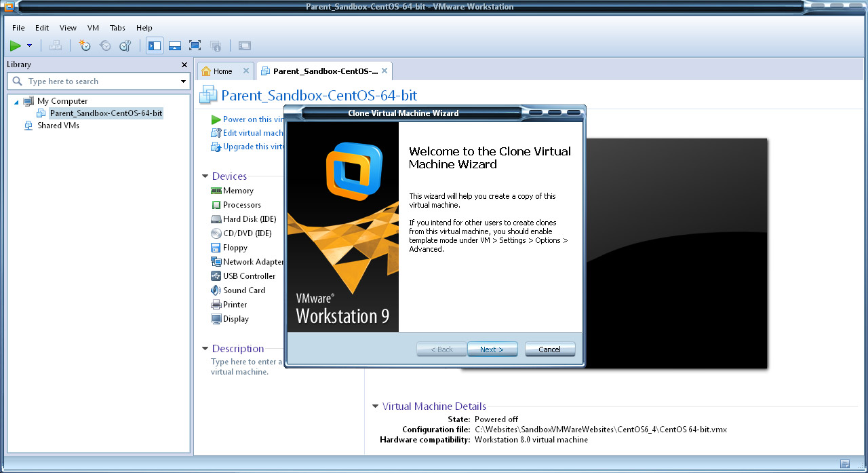Image resolution: width=868 pixels, height=473 pixels.
Task: Click the revert to snapshot toolbar icon
Action: click(x=105, y=45)
